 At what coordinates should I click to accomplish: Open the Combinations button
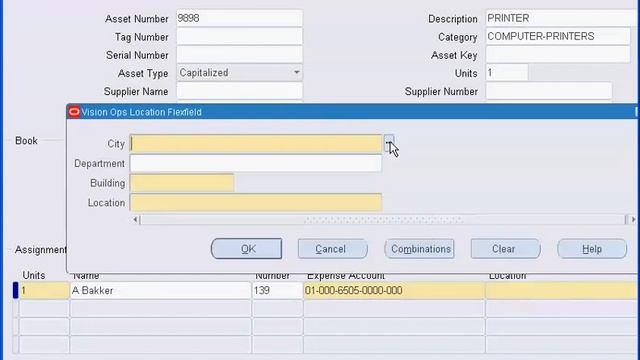pyautogui.click(x=419, y=249)
